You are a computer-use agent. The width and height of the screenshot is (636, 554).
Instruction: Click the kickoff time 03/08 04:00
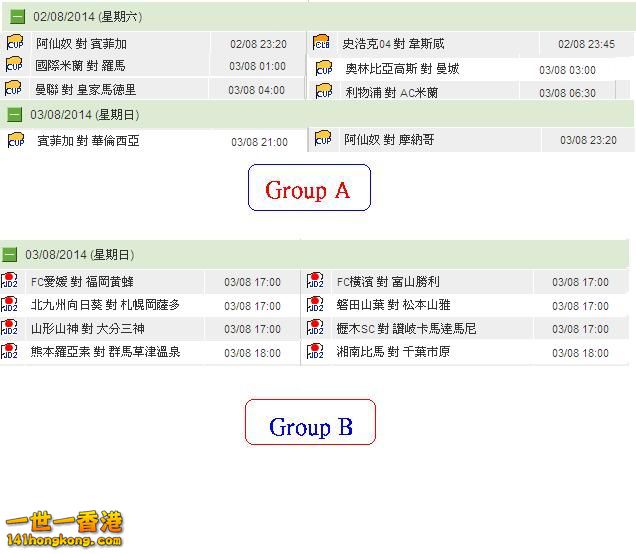click(x=257, y=90)
